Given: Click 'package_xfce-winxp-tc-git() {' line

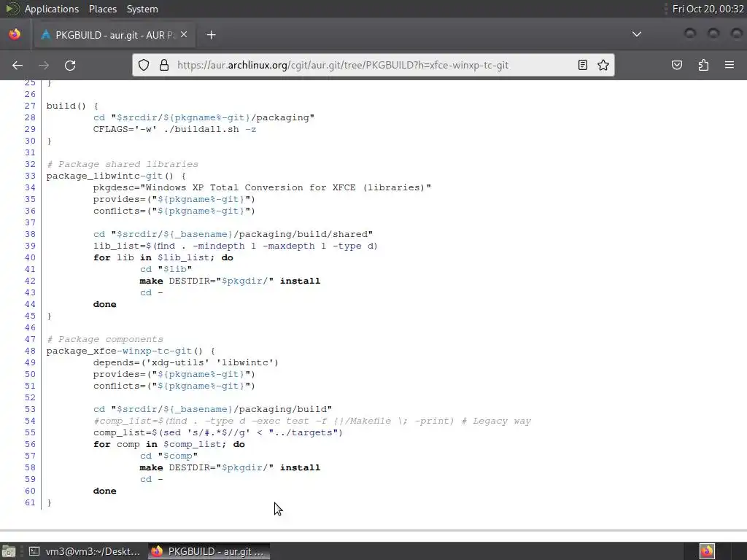Looking at the screenshot, I should 131,351.
